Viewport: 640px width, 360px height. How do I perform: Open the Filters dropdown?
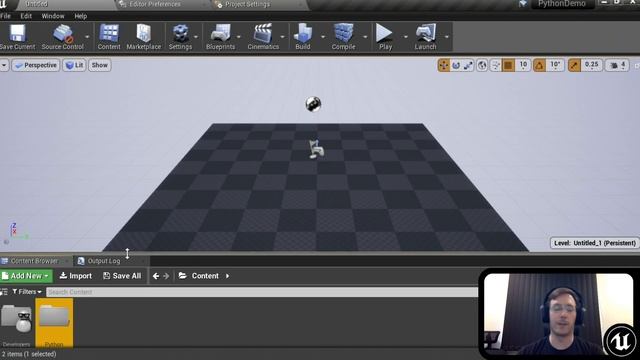click(27, 292)
